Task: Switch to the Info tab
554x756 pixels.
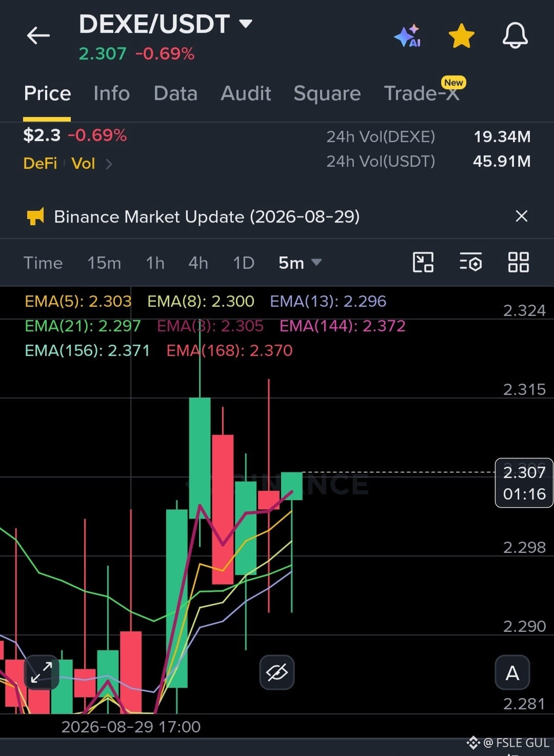Action: click(111, 93)
